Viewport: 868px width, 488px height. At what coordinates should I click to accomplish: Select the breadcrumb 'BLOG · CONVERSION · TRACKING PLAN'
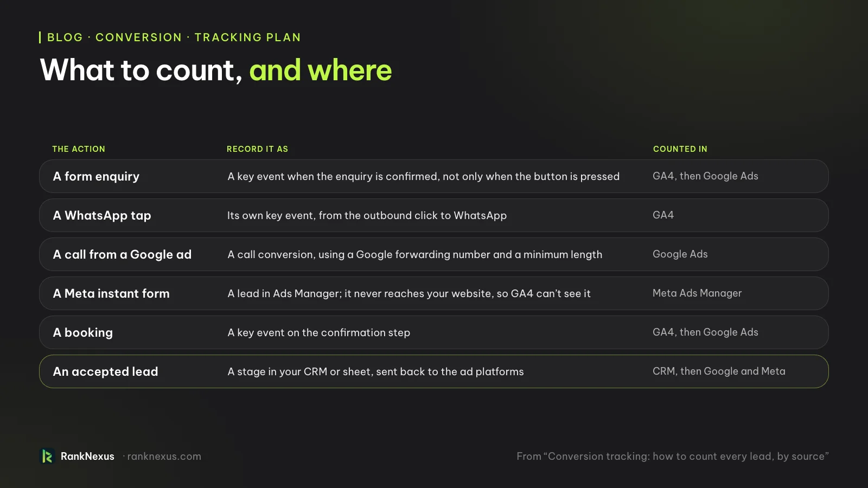tap(174, 37)
